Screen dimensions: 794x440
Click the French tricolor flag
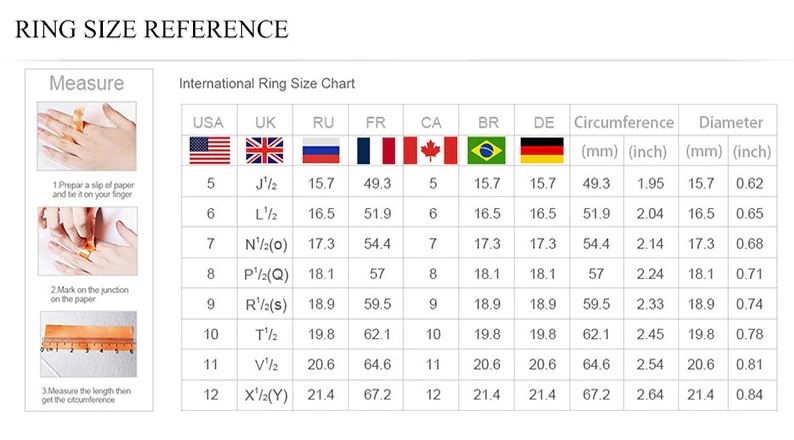(x=376, y=151)
